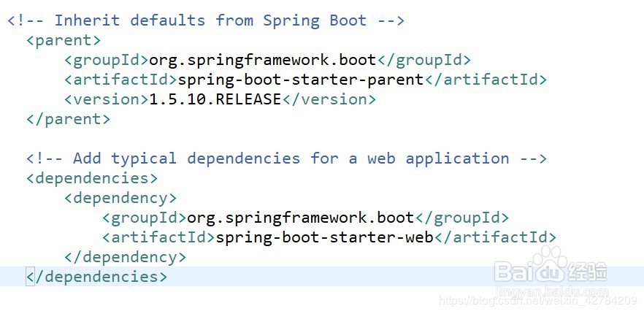The width and height of the screenshot is (644, 314).
Task: Click the opening <dependency> tag
Action: 120,198
